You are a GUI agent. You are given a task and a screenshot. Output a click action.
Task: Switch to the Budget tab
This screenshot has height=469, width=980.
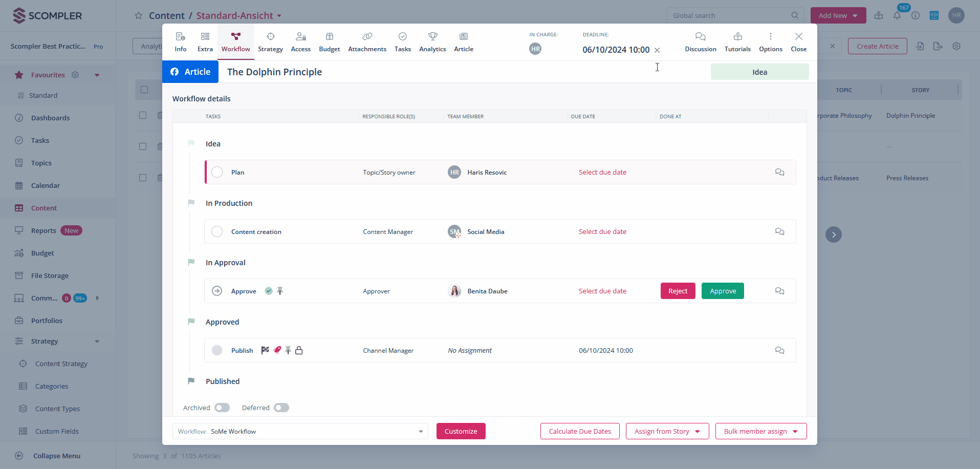click(x=329, y=42)
